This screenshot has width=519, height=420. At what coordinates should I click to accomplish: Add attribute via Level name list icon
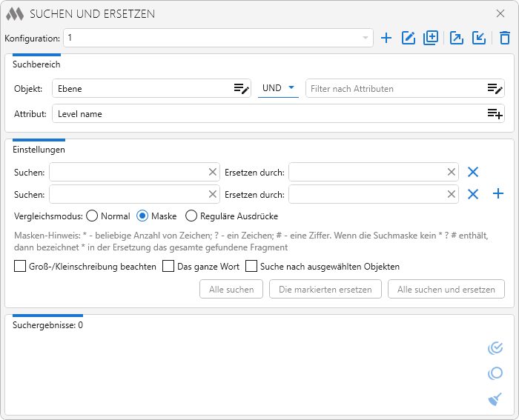(495, 114)
